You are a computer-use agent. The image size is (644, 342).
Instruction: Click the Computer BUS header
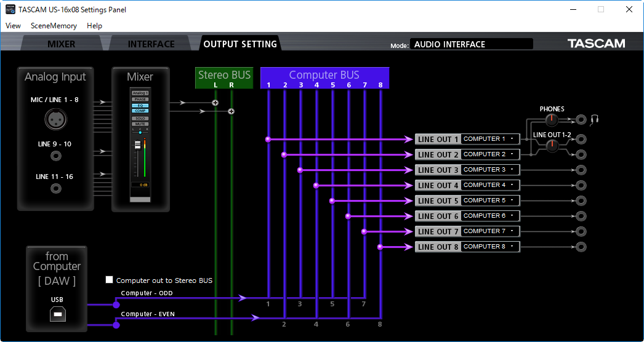click(324, 78)
